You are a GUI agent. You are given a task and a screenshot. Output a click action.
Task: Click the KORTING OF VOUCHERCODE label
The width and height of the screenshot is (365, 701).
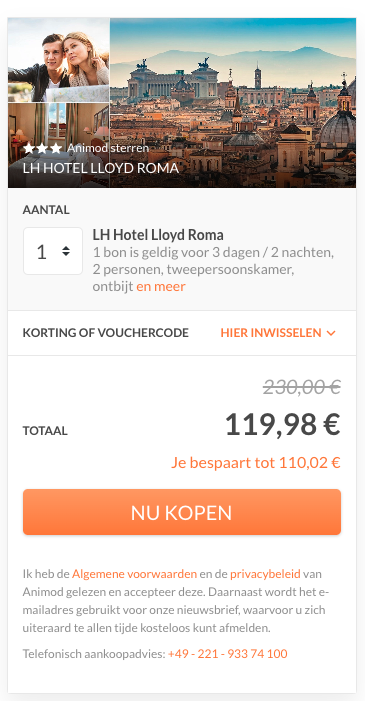point(106,333)
